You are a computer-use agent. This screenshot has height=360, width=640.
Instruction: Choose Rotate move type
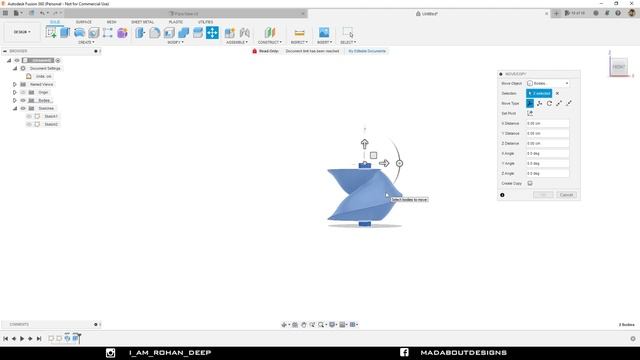pos(549,103)
